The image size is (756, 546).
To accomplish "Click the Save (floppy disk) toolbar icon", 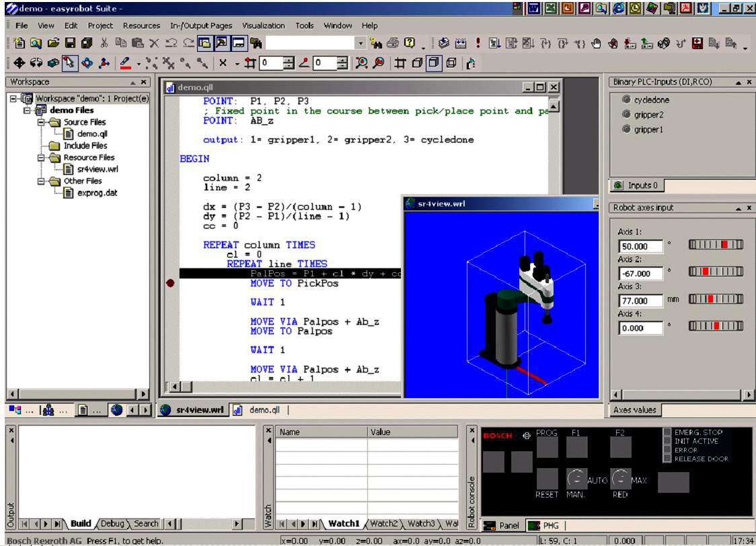I will pos(71,43).
